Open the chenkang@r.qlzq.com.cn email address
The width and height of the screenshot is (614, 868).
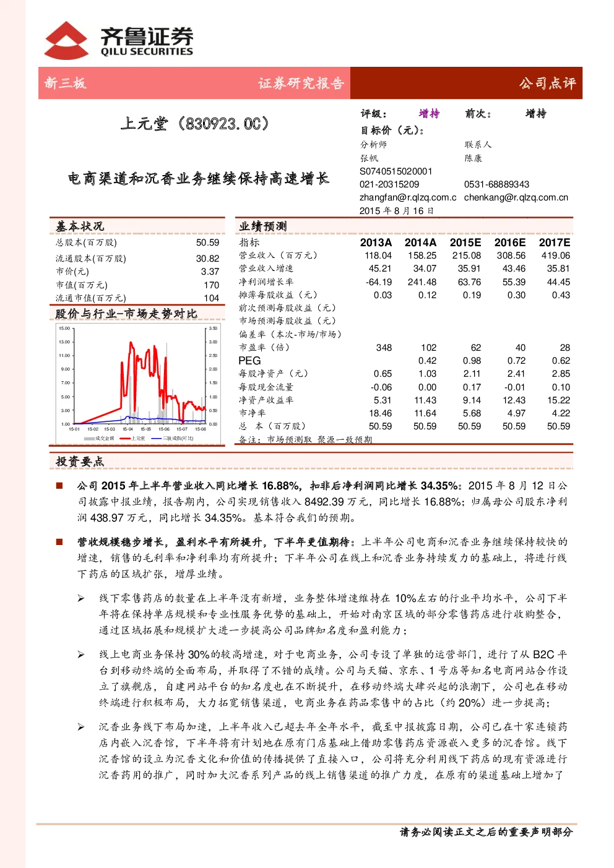click(516, 197)
